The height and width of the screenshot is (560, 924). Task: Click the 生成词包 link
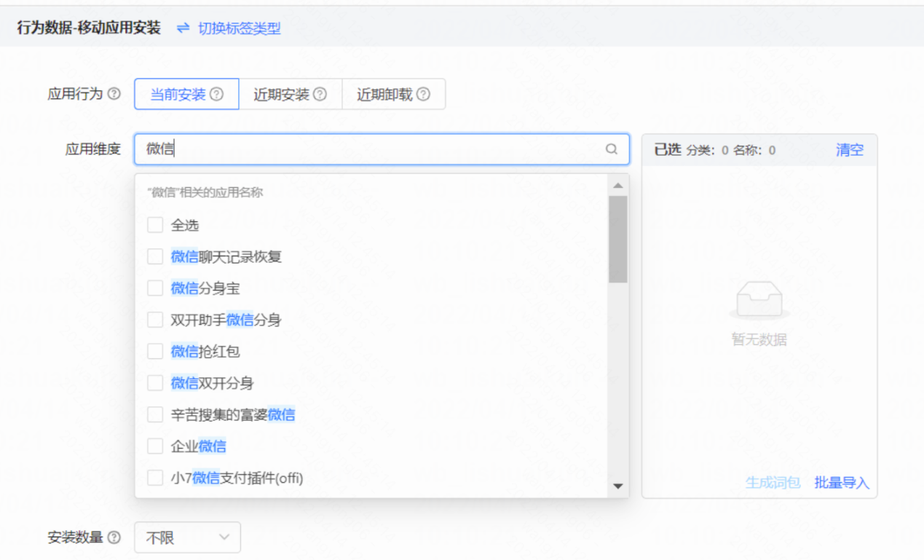coord(775,482)
